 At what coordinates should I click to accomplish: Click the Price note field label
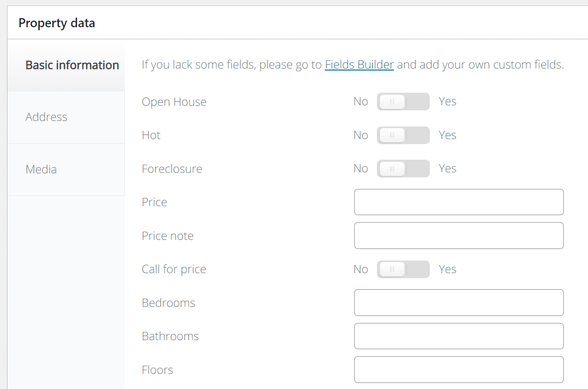tap(167, 236)
